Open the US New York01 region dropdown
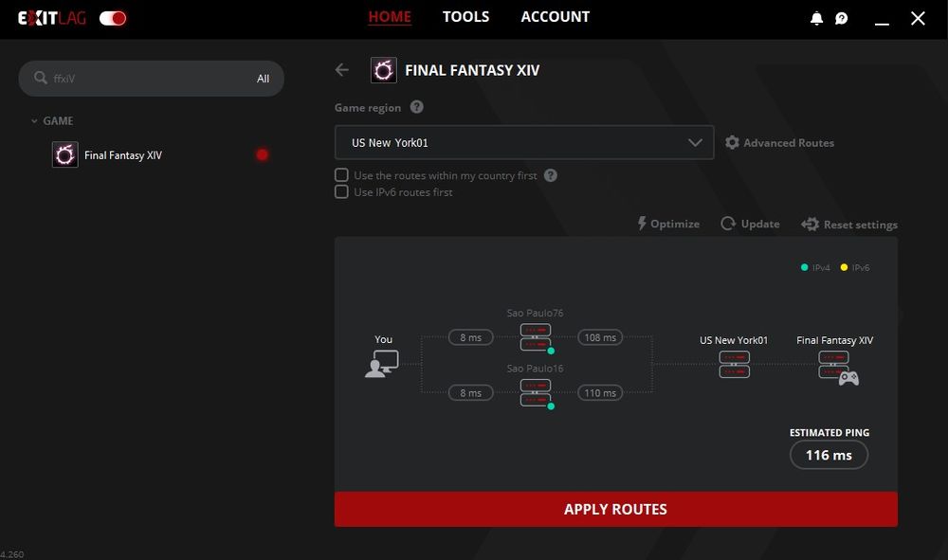The height and width of the screenshot is (560, 948). coord(524,142)
